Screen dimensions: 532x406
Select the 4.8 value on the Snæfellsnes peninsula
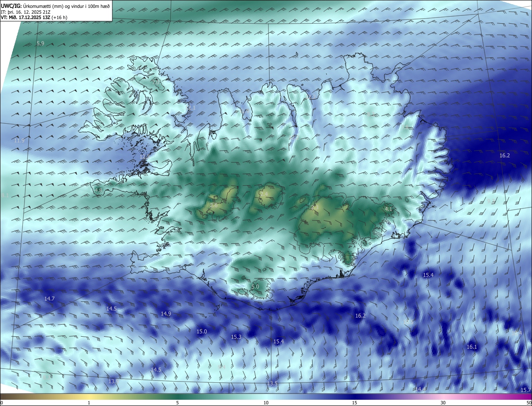(99, 191)
